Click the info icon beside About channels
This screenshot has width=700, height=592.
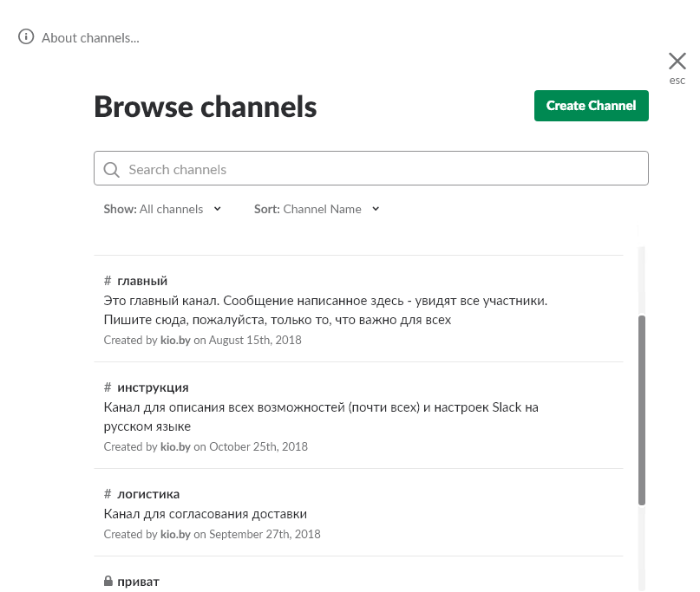click(x=26, y=37)
